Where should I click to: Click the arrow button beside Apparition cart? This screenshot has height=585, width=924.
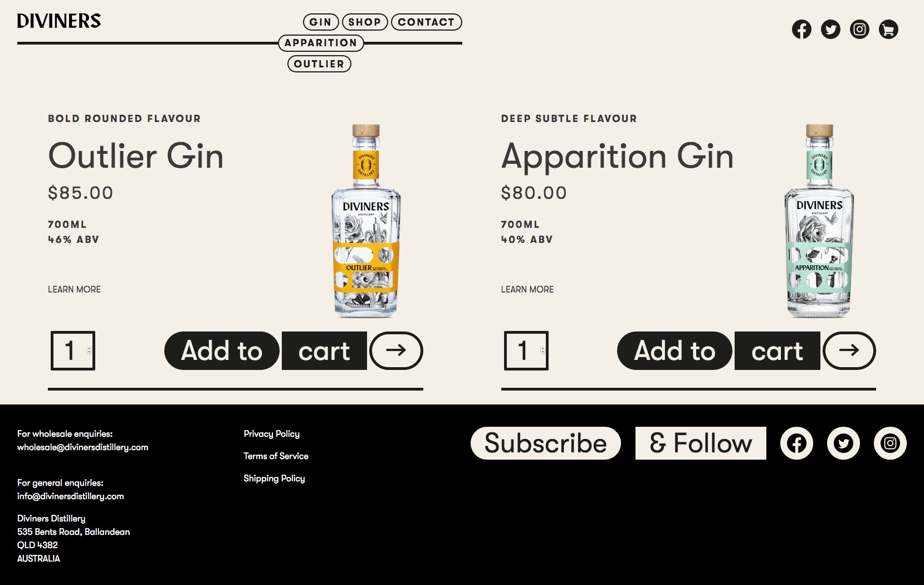pyautogui.click(x=849, y=350)
